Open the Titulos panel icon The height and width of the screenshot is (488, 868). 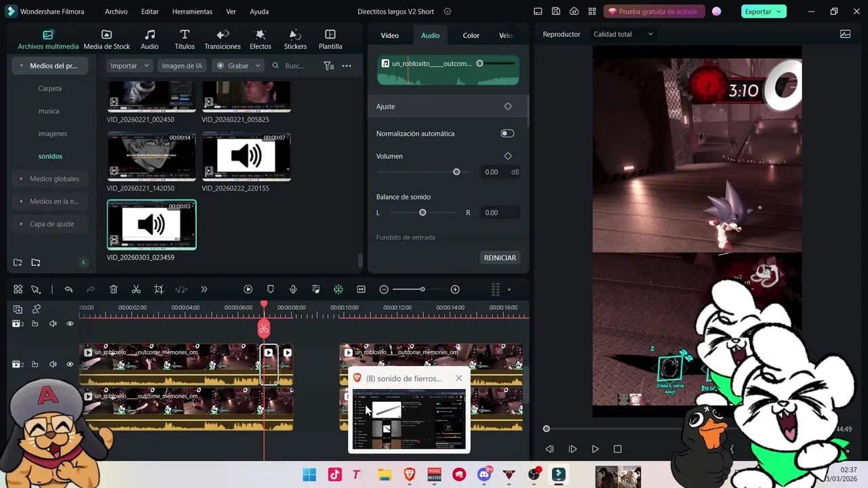coord(184,35)
